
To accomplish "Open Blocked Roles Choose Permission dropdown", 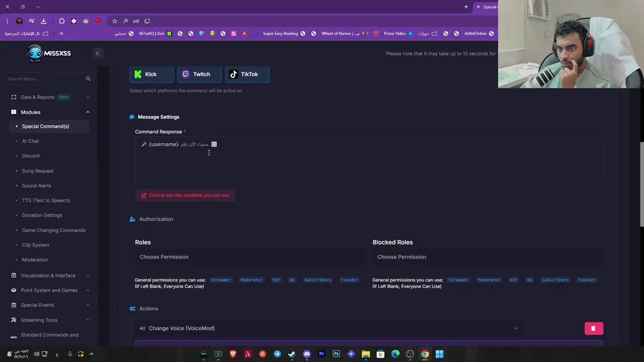I will tap(487, 257).
